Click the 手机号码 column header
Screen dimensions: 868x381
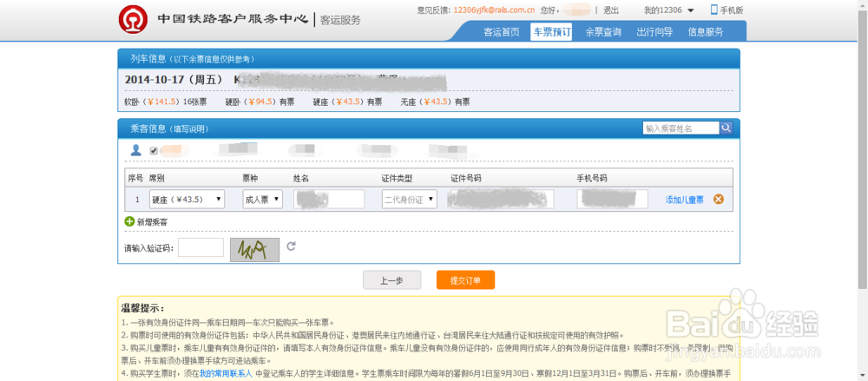pyautogui.click(x=592, y=178)
